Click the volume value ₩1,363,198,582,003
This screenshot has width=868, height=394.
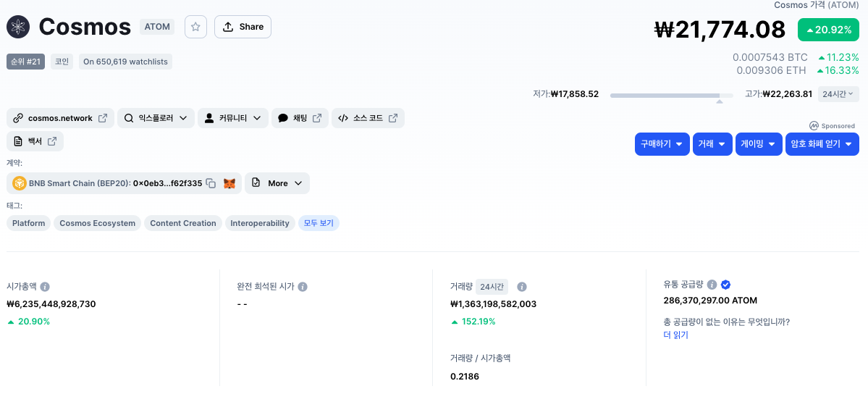point(493,303)
